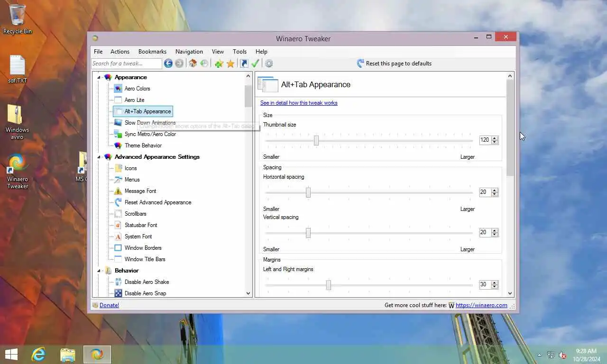Click the Reset Advanced Appearance icon
This screenshot has height=364, width=607.
[118, 202]
